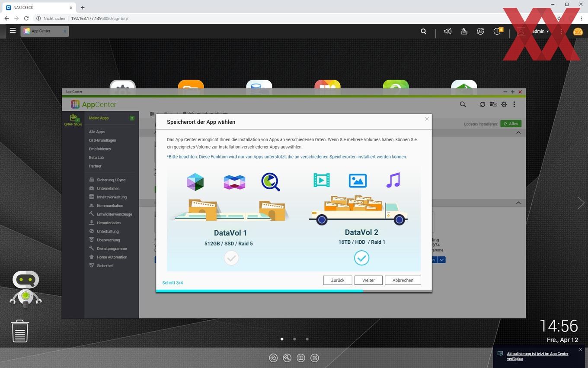This screenshot has width=588, height=368.
Task: Reload the browser page
Action: [26, 19]
